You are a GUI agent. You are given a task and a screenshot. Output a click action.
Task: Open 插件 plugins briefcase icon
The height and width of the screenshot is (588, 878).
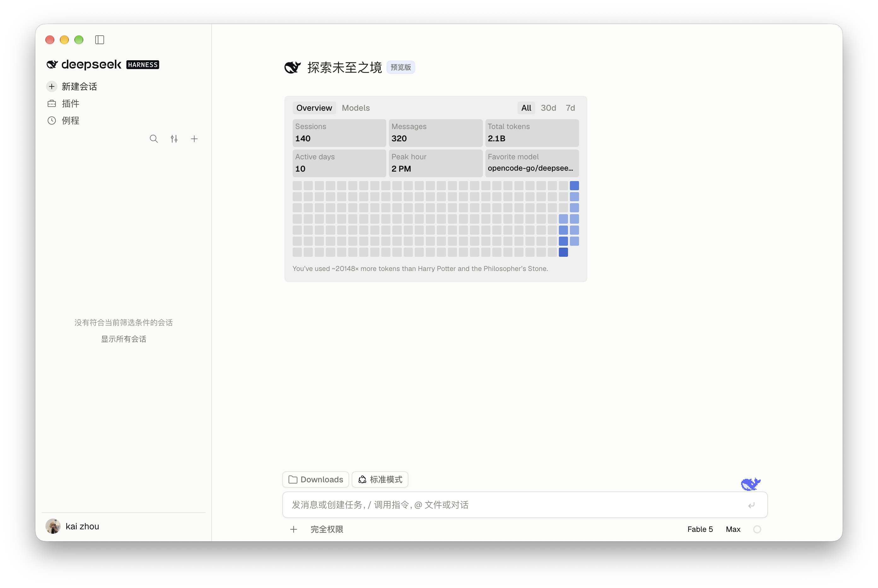point(52,103)
